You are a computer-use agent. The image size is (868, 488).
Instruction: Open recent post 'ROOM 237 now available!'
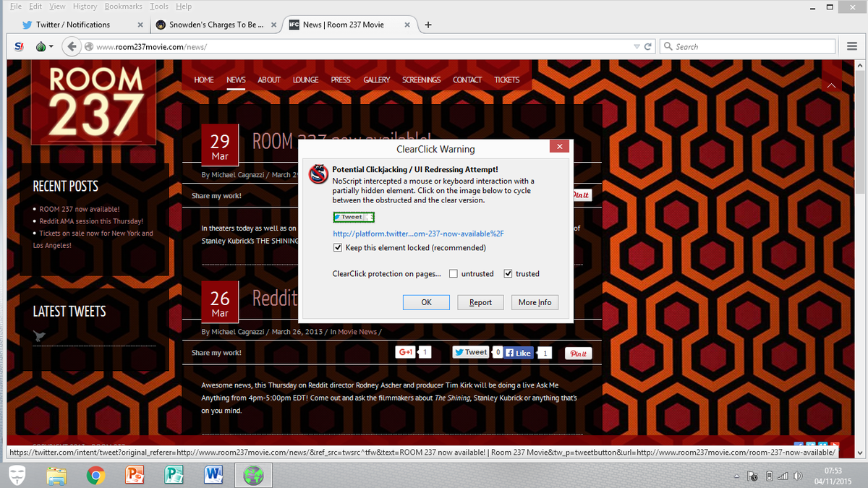pos(80,209)
